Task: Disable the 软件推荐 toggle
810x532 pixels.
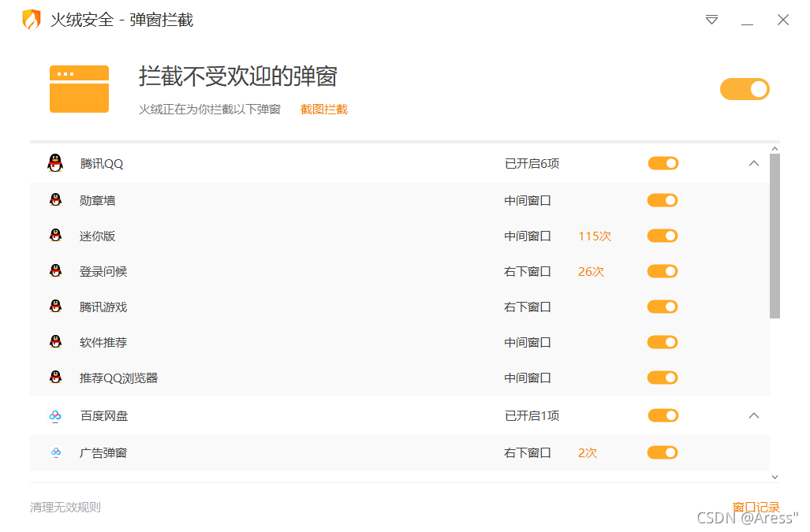Action: [x=663, y=342]
